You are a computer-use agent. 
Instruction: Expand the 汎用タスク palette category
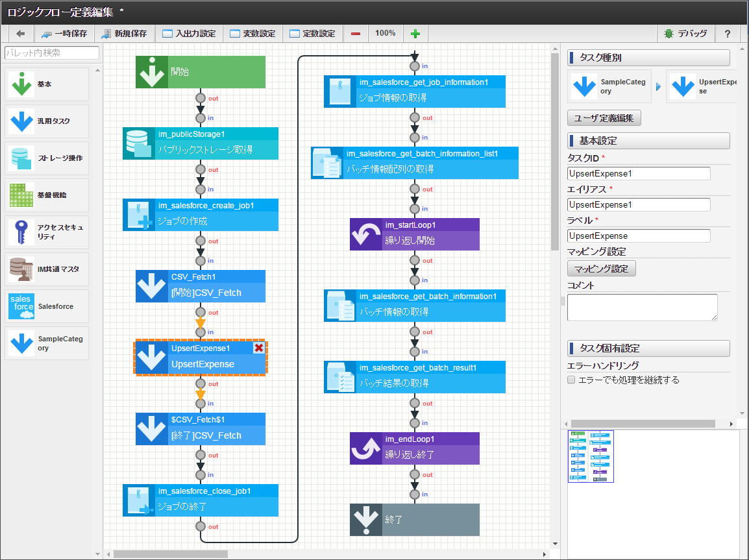click(47, 121)
